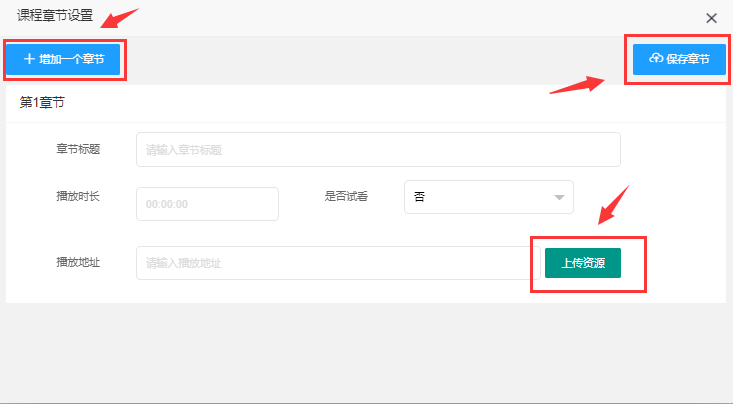Click the 播放地址 label
Screen dimensions: 733x404
78,262
